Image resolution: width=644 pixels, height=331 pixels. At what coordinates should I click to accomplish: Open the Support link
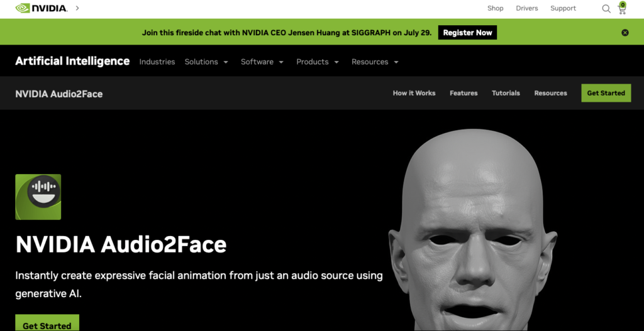tap(563, 8)
